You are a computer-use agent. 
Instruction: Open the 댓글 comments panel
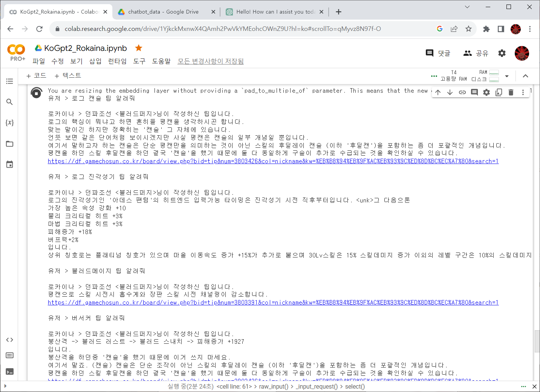point(438,53)
